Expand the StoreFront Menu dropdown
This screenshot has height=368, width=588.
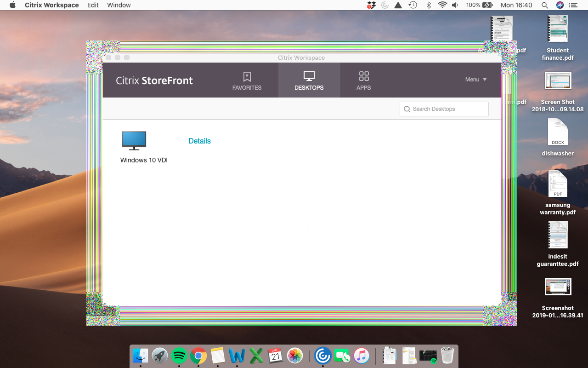coord(475,80)
